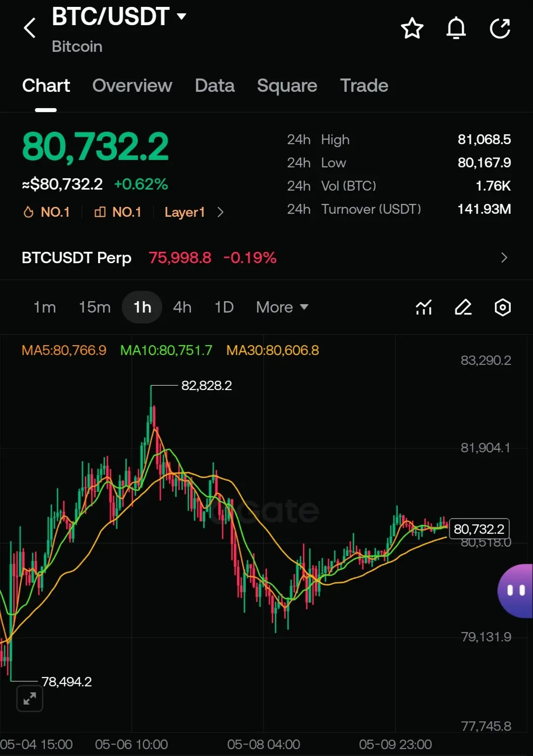Open price alert bell icon

pos(456,28)
